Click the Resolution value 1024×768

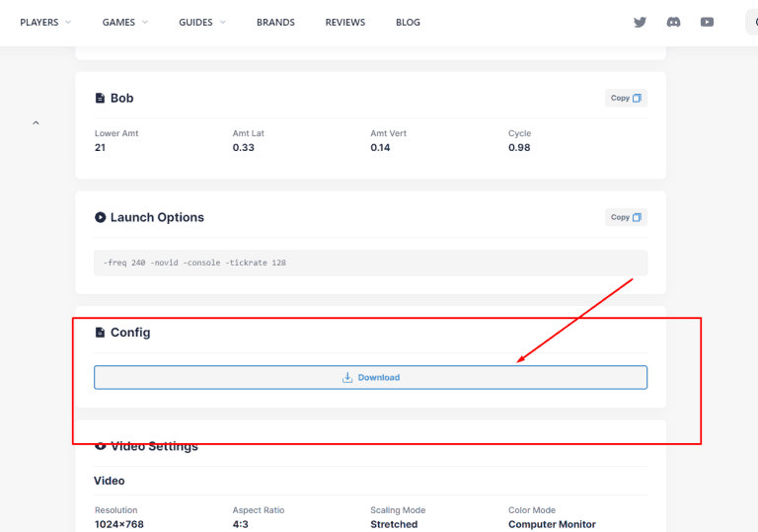pyautogui.click(x=118, y=524)
